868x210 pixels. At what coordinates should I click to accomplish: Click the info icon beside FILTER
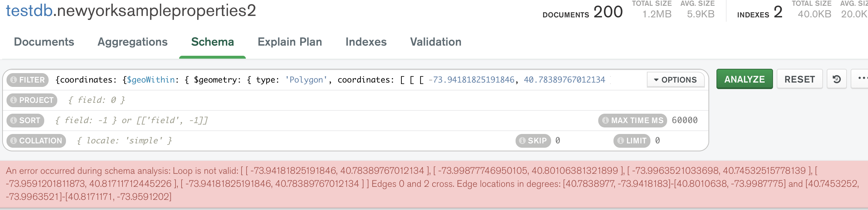[x=14, y=80]
